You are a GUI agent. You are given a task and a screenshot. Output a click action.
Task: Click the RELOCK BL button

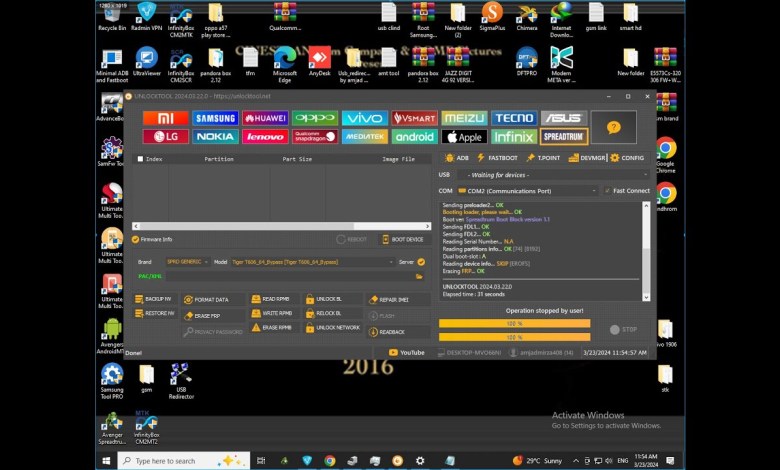pyautogui.click(x=333, y=313)
